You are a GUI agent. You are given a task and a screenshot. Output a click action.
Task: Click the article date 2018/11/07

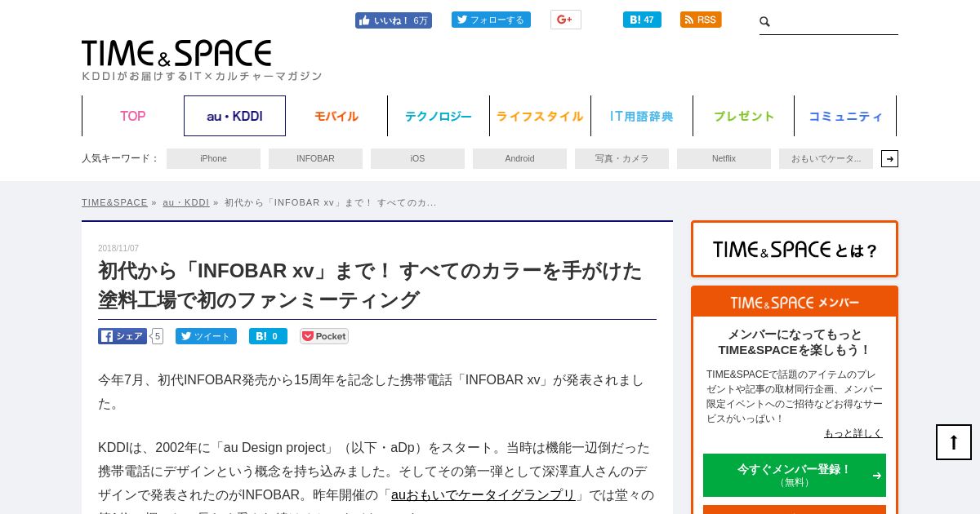pyautogui.click(x=118, y=248)
